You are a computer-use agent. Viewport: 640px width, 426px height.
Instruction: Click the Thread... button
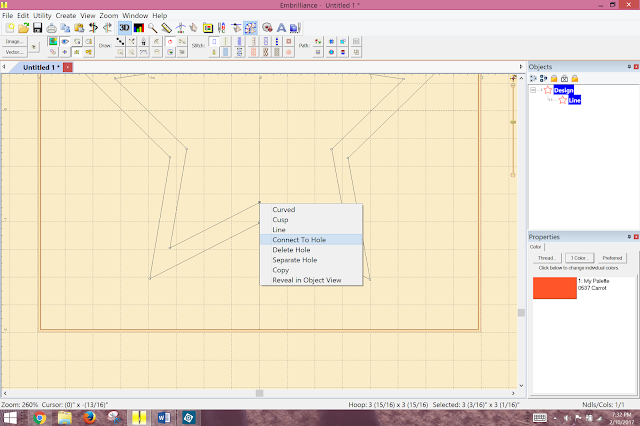(546, 258)
